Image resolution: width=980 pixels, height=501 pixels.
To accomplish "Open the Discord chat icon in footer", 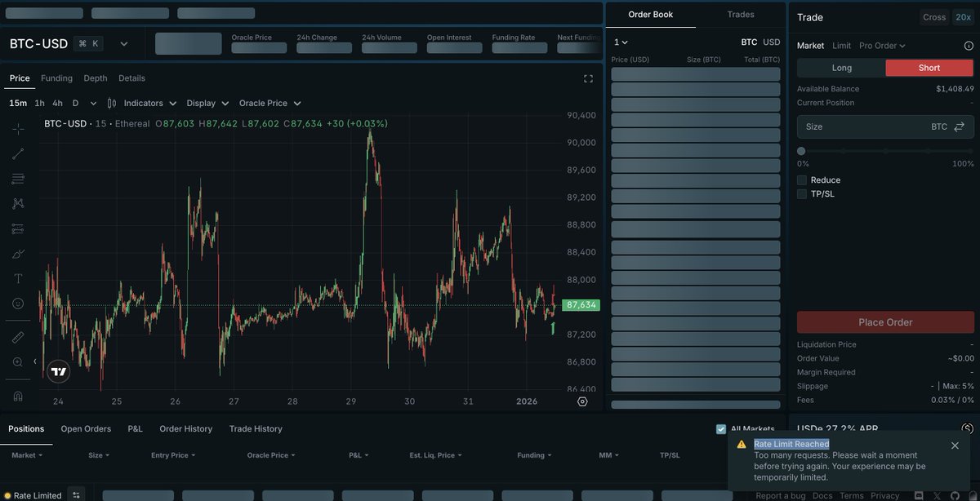I will pyautogui.click(x=919, y=495).
